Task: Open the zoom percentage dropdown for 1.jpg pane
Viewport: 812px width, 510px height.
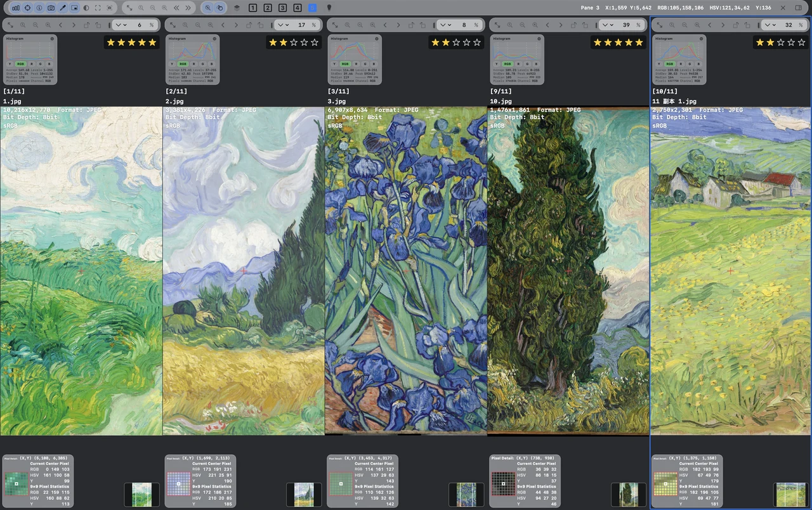Action: [119, 25]
